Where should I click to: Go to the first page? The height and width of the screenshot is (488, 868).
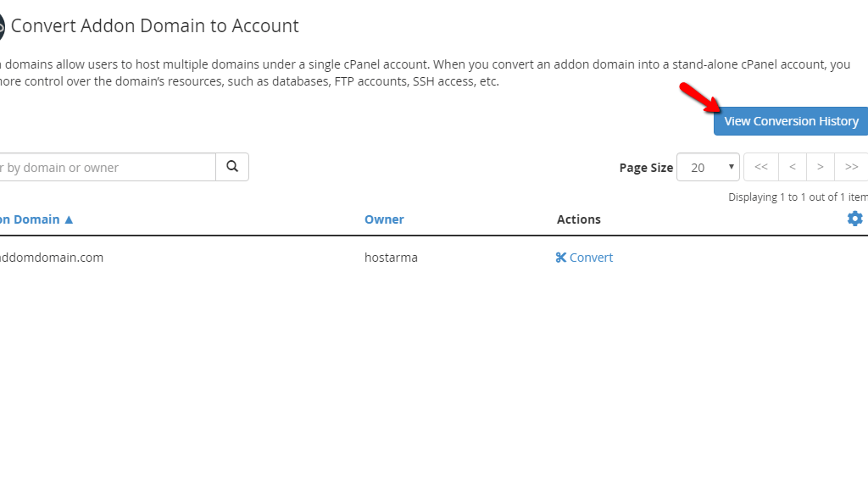761,167
